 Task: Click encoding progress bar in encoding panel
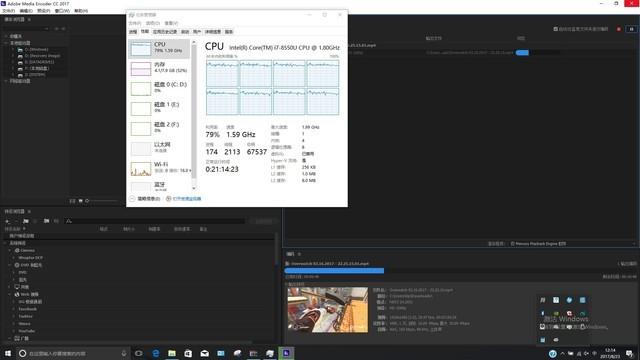(x=334, y=270)
